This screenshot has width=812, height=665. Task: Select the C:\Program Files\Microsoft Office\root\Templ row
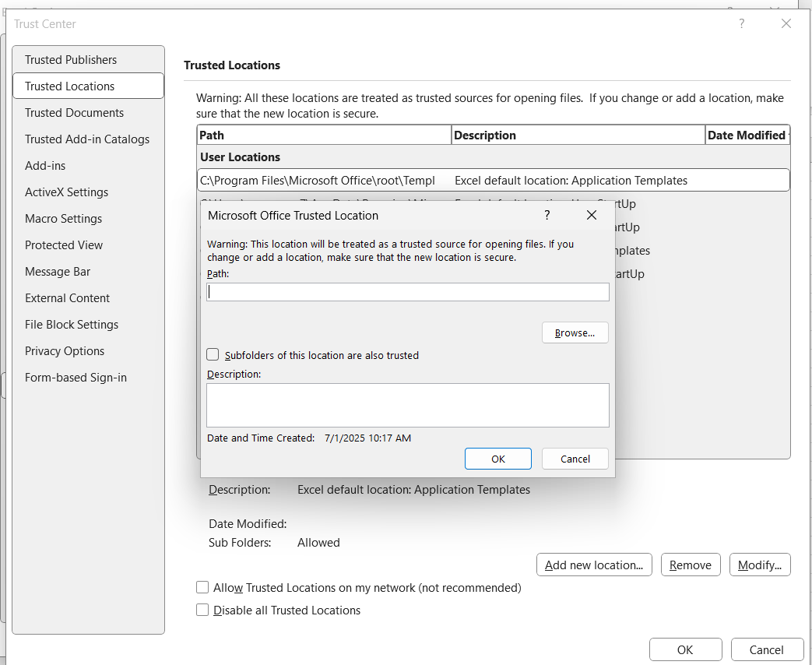[x=493, y=180]
